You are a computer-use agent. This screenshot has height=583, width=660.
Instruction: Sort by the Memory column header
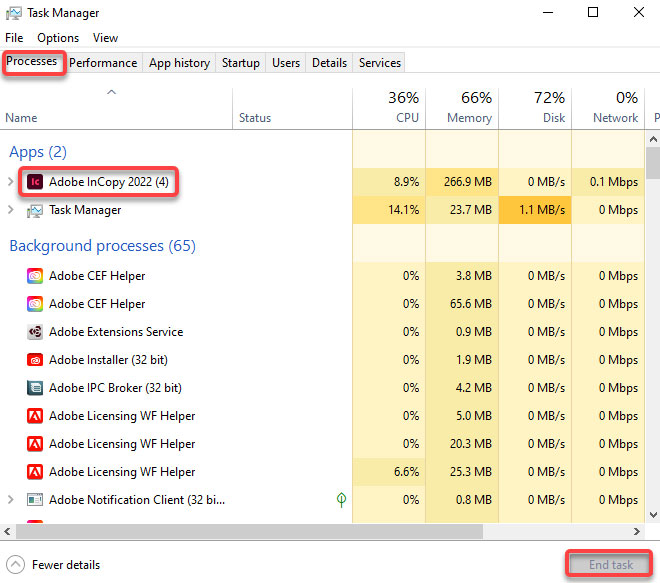462,108
